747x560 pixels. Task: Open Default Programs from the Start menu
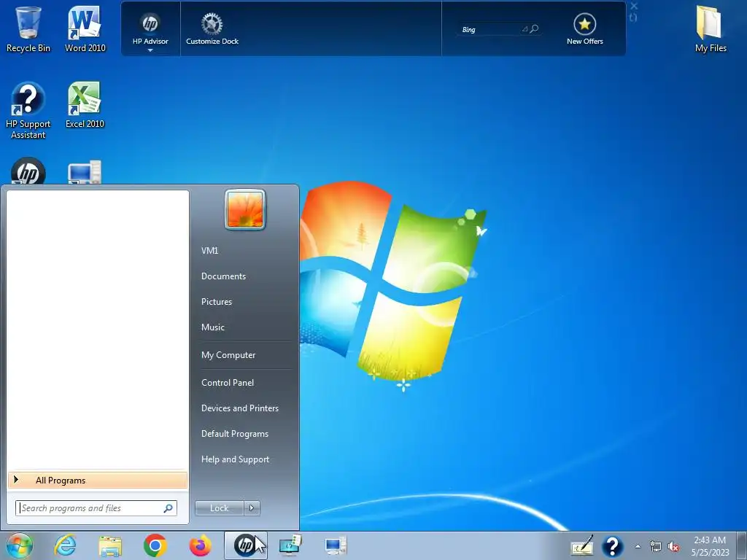coord(234,435)
